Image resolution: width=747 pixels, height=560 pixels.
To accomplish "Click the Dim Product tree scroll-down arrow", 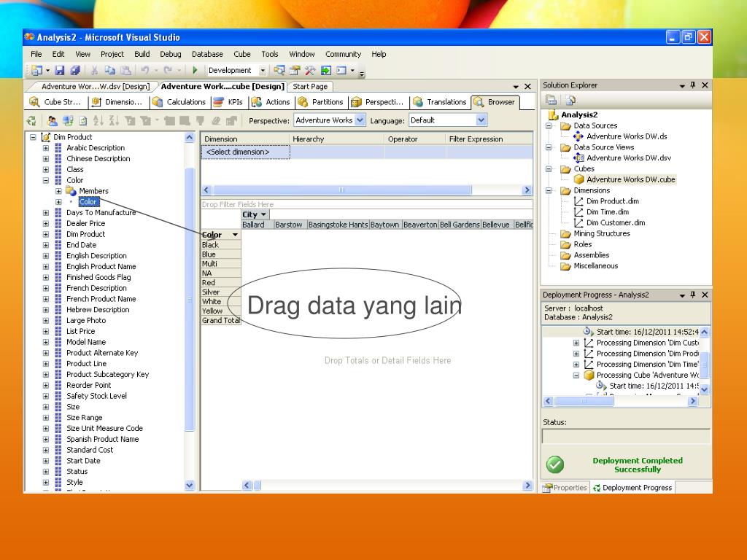I will coord(189,485).
